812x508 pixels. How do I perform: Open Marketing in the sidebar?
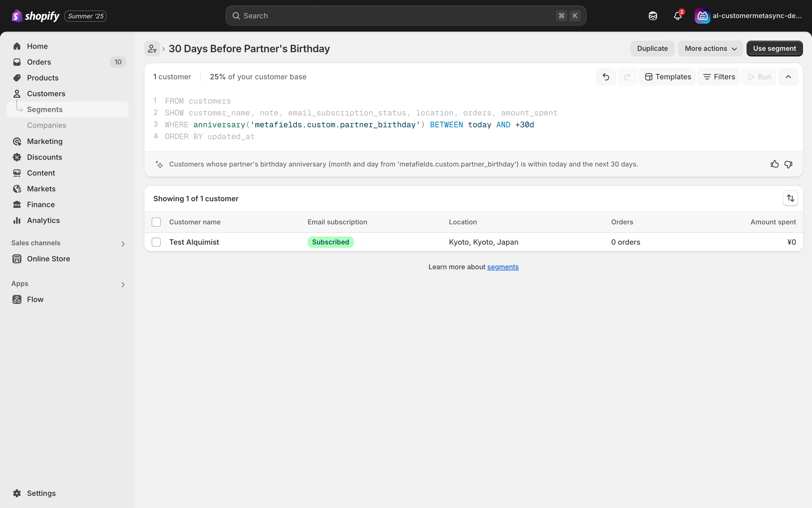click(x=67, y=141)
